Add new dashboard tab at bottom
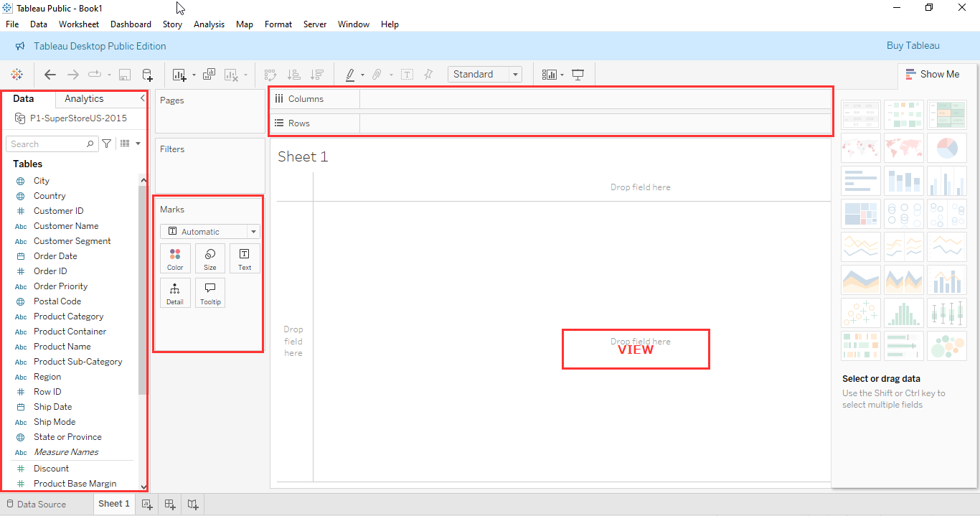 point(170,505)
